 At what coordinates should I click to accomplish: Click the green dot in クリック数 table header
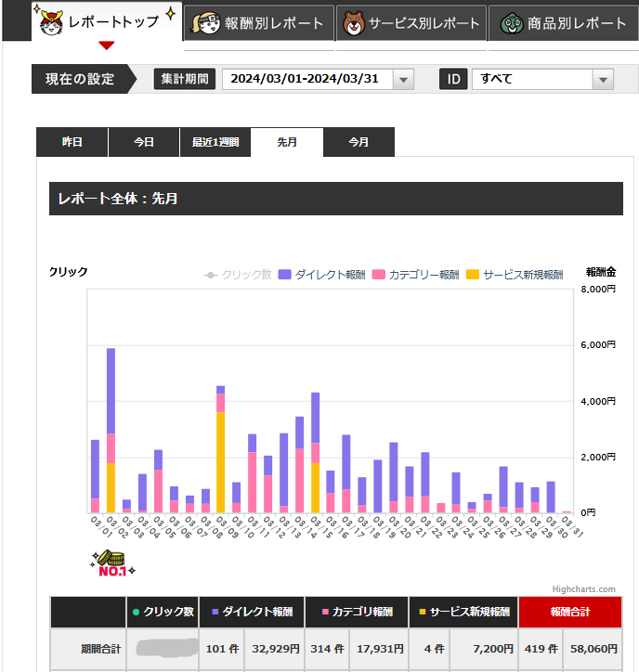pos(136,613)
